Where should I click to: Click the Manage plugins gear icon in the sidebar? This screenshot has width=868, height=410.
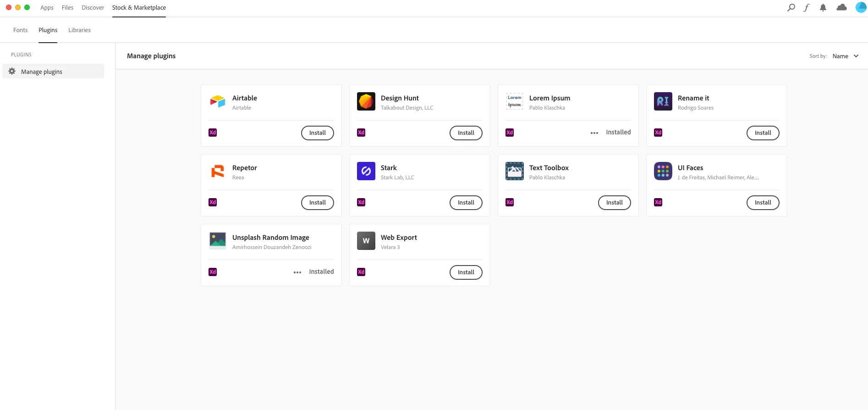(12, 72)
